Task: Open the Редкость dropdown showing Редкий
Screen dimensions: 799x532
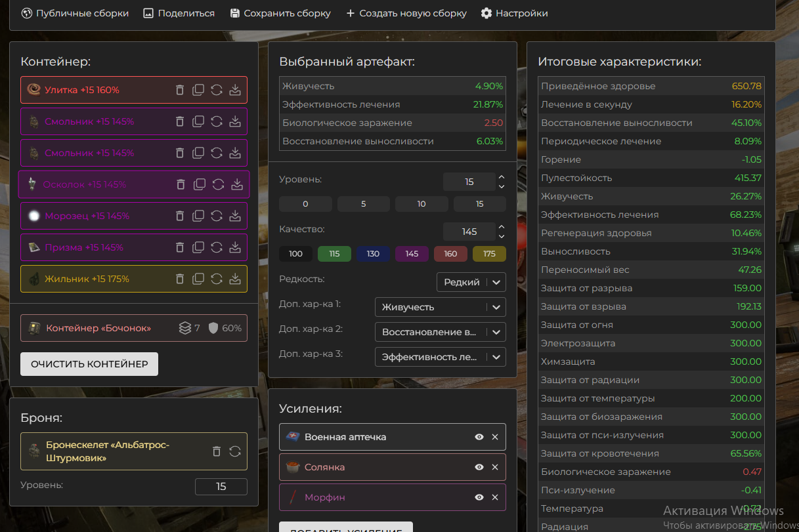Action: click(471, 282)
